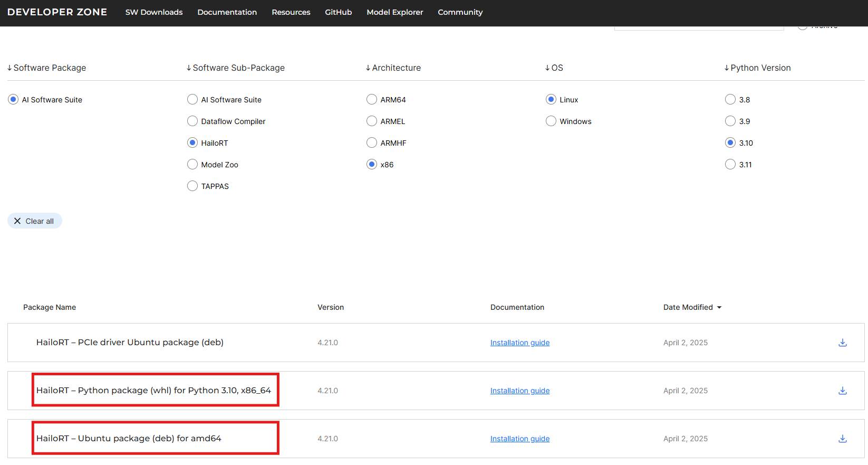
Task: Open the Community nav item
Action: (x=460, y=12)
